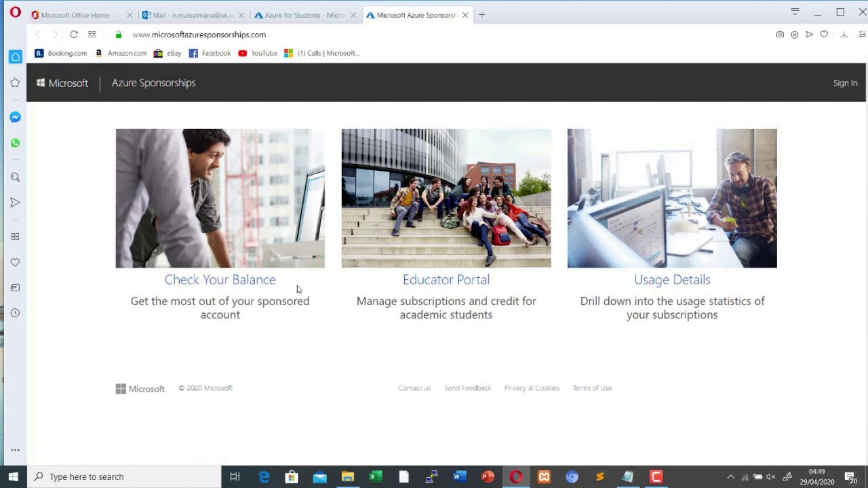Open (1) Calls | Microsoft bookmark

(x=322, y=53)
